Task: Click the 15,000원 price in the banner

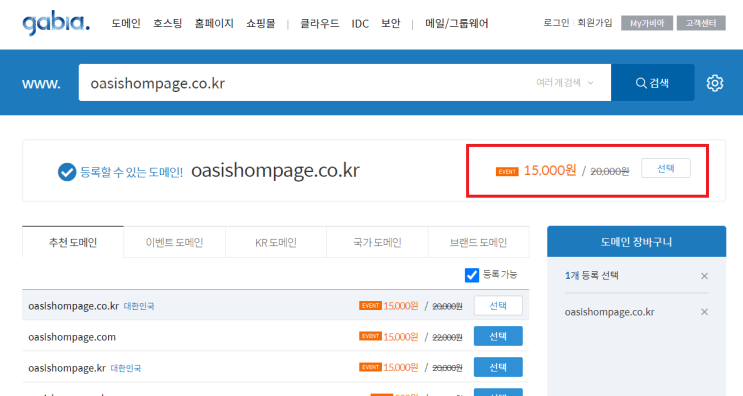Action: [x=550, y=171]
